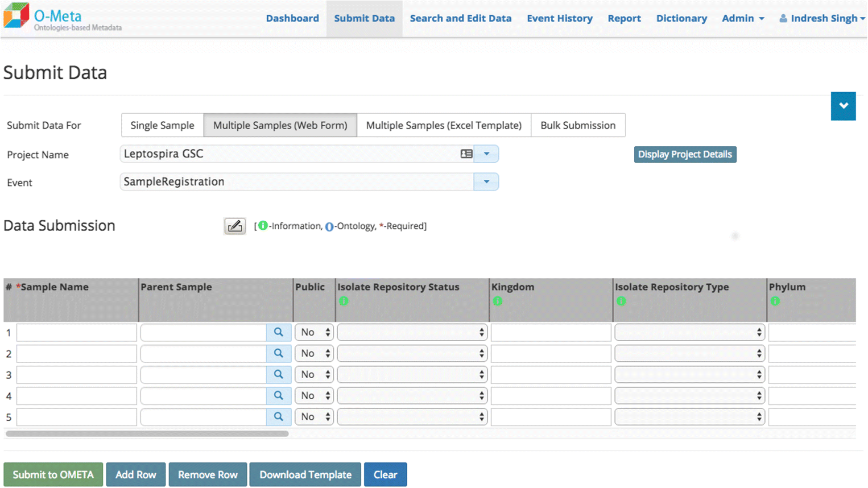Switch to the Single Sample tab
This screenshot has height=488, width=868.
[x=162, y=125]
